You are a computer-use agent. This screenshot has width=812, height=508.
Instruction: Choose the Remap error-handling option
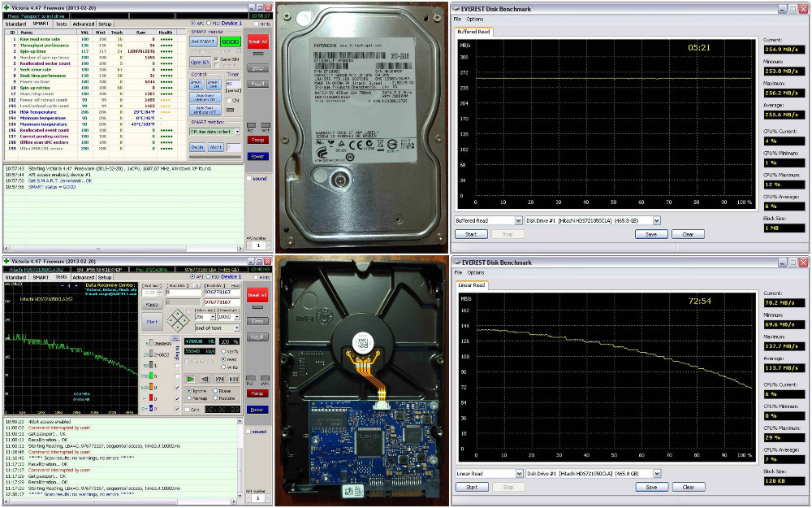189,398
